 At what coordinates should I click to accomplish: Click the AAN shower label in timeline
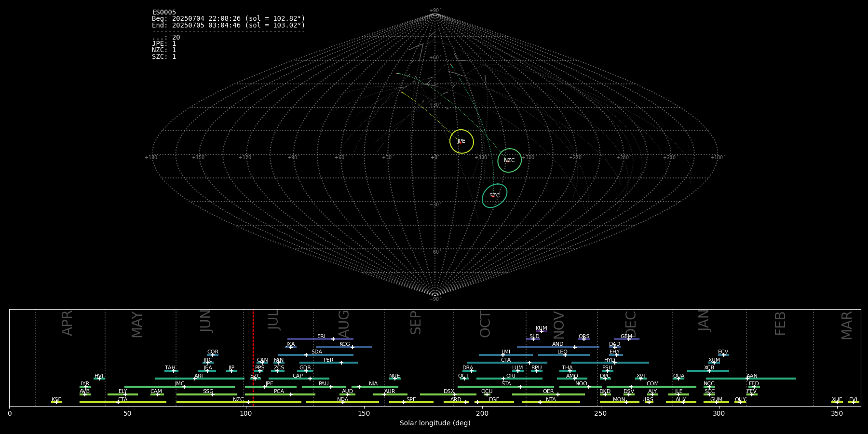[x=752, y=376]
